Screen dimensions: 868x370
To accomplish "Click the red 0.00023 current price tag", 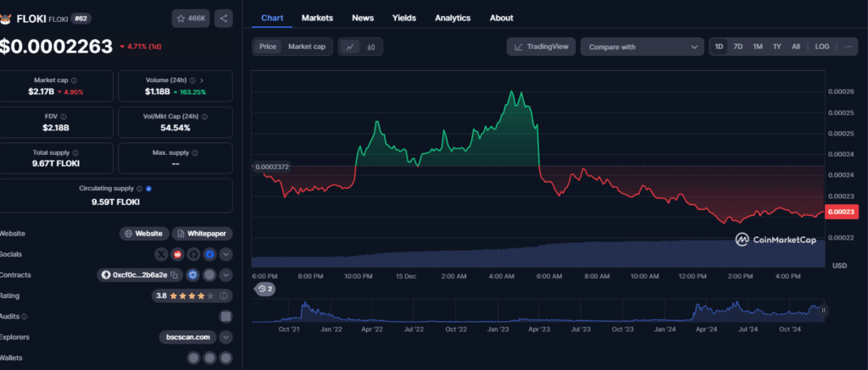I will 841,212.
